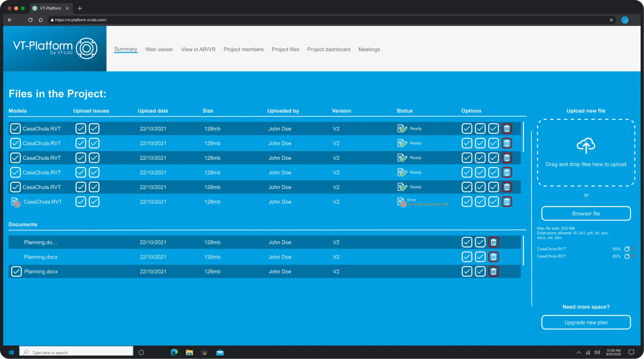The height and width of the screenshot is (359, 644).
Task: Open Microsoft Edge from the taskbar
Action: (x=174, y=352)
